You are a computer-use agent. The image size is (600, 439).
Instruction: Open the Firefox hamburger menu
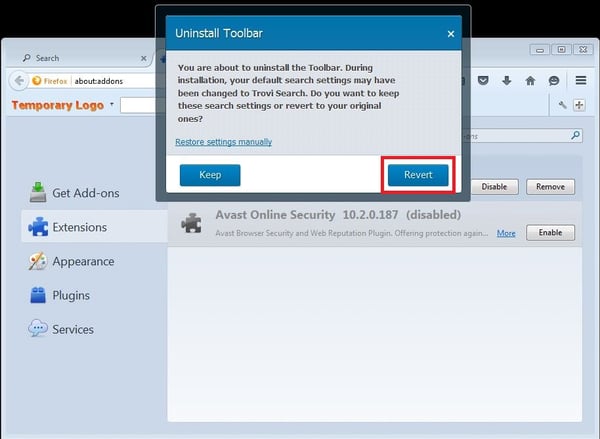point(581,80)
